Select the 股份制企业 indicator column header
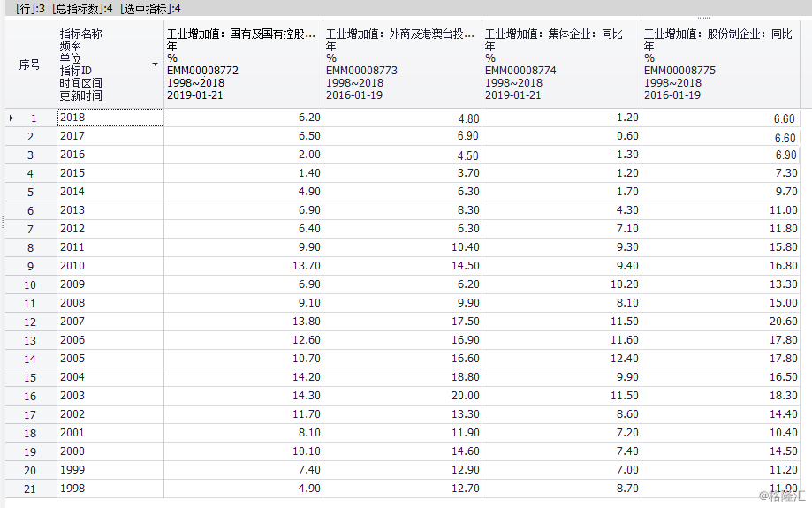The image size is (812, 508). pyautogui.click(x=720, y=64)
